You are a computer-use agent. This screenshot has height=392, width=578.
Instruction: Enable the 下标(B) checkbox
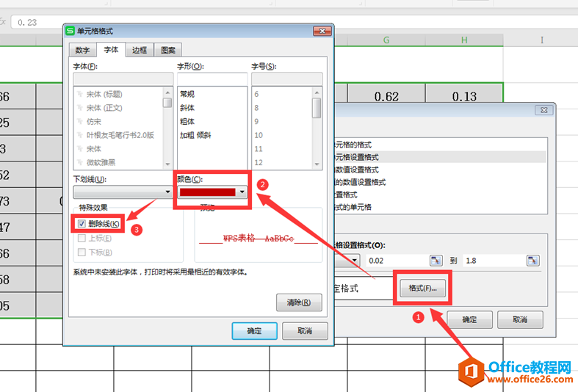coord(82,252)
